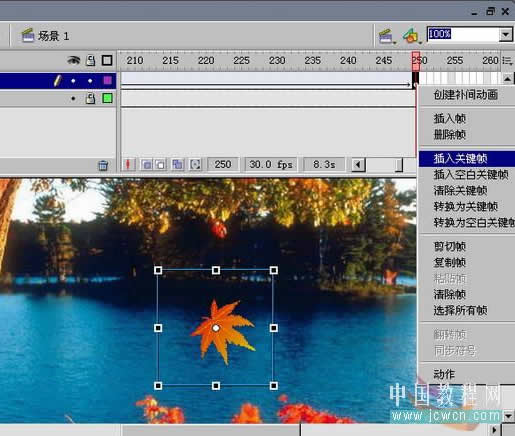Click the minimize window button
Viewport: 515px width, 436px height.
474,13
